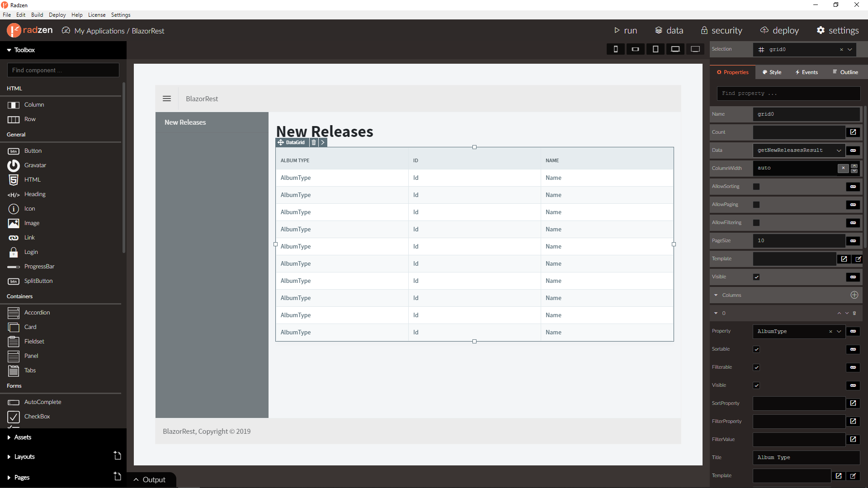
Task: Switch to the Events tab
Action: point(807,72)
